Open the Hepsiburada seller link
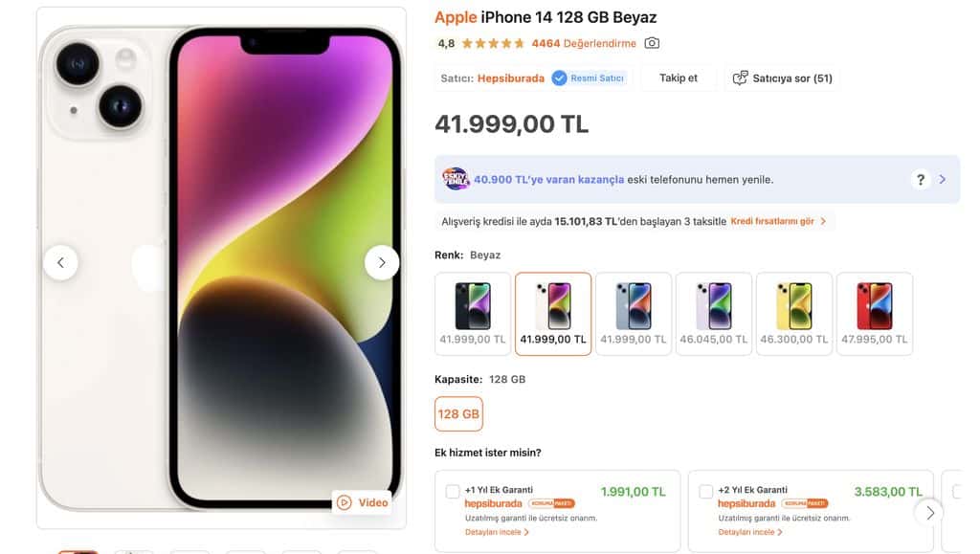This screenshot has height=554, width=980. coord(511,78)
